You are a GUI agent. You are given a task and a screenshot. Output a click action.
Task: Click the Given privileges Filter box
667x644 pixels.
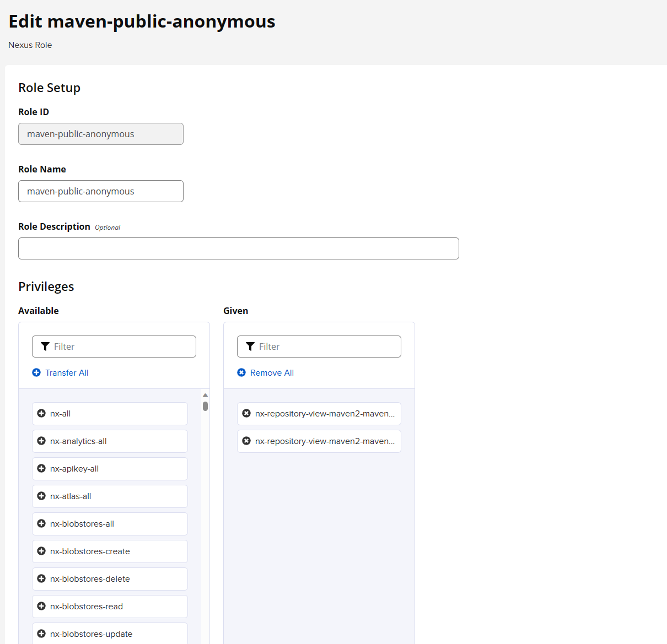[319, 347]
